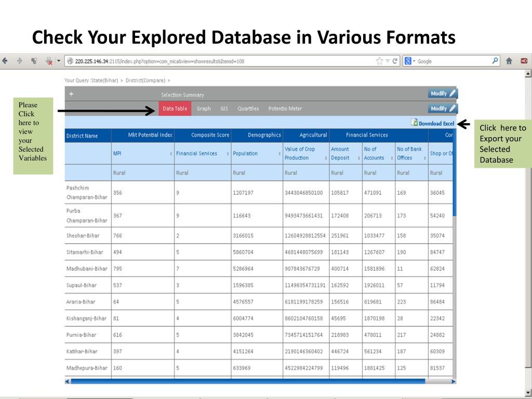Open the Potentio Meter tab

coord(285,109)
